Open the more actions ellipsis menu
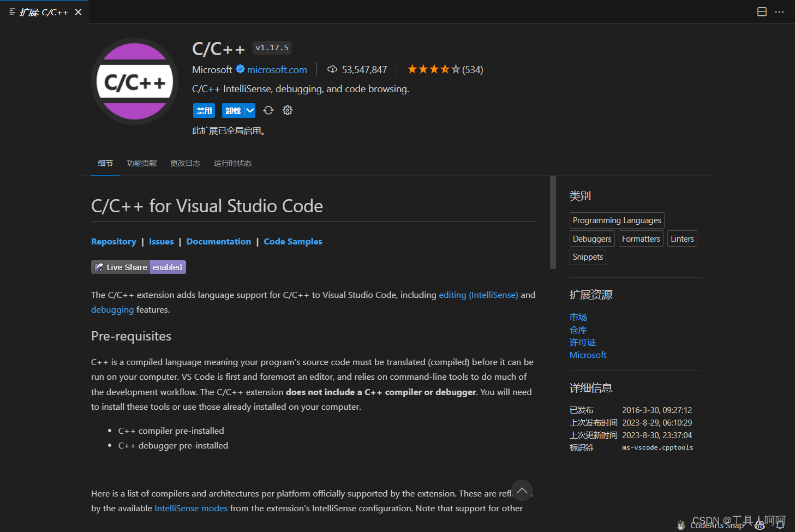The height and width of the screenshot is (532, 795). point(779,12)
